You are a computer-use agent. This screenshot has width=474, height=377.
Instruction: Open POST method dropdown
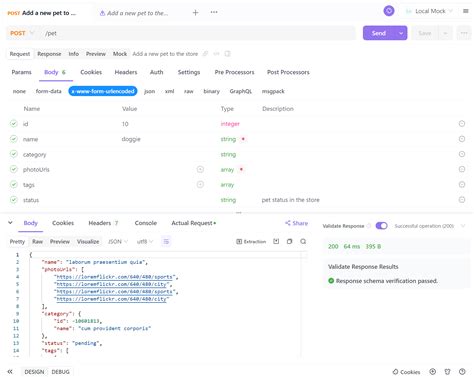pos(22,33)
